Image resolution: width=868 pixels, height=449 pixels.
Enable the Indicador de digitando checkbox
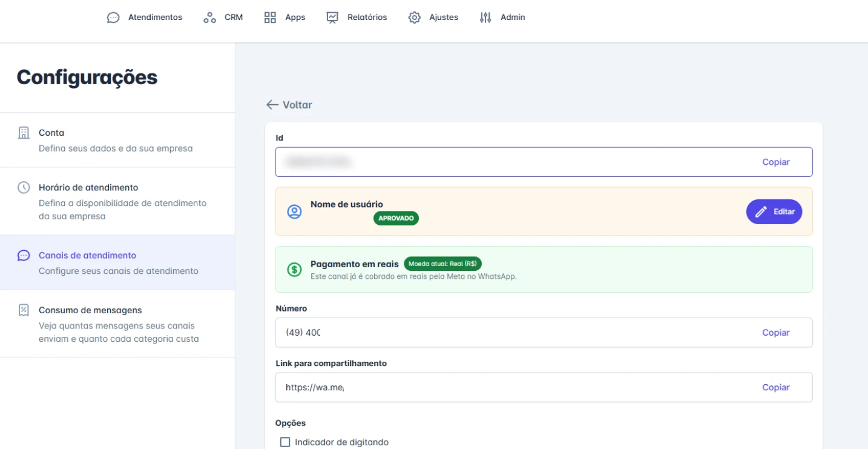pos(285,442)
